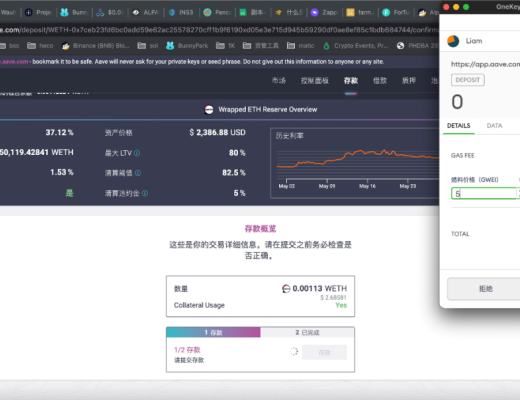Viewport: 520px width, 400px height.
Task: Go to the 控制面板 nav item
Action: tap(315, 80)
